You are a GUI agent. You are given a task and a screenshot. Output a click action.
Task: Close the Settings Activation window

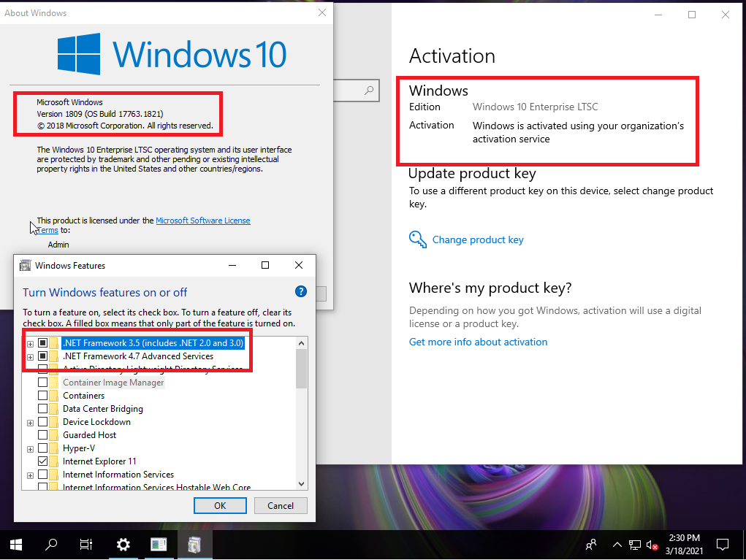coord(725,15)
